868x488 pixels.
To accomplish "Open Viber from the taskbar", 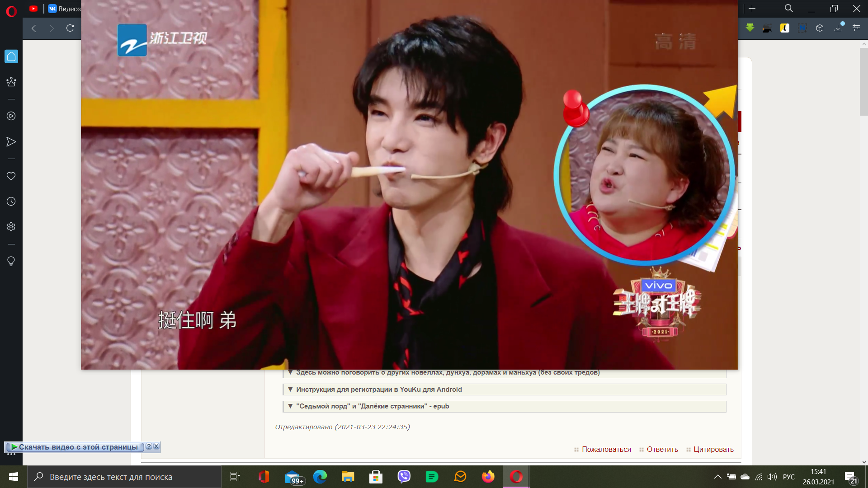I will pyautogui.click(x=404, y=477).
